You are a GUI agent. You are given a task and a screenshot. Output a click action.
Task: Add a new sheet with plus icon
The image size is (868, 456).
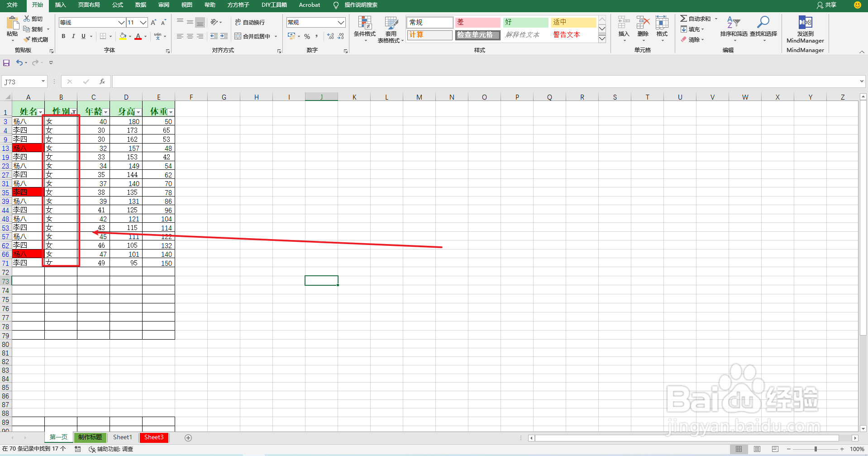tap(188, 437)
